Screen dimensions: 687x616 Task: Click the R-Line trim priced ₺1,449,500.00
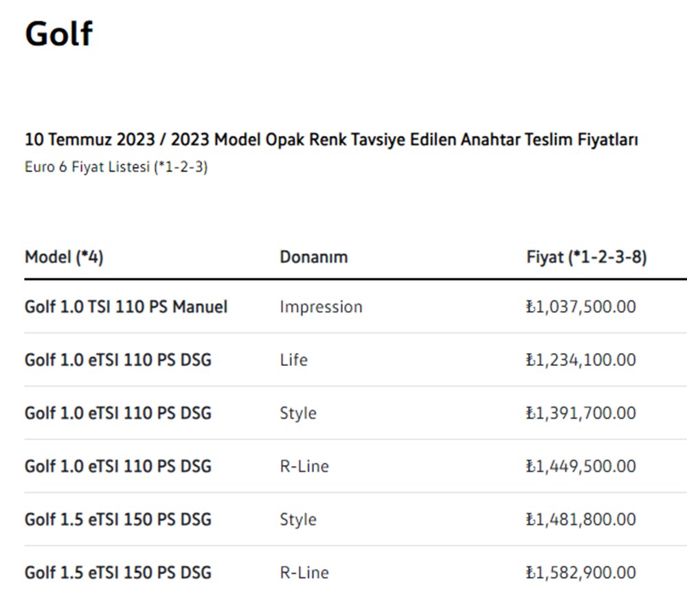click(x=304, y=466)
